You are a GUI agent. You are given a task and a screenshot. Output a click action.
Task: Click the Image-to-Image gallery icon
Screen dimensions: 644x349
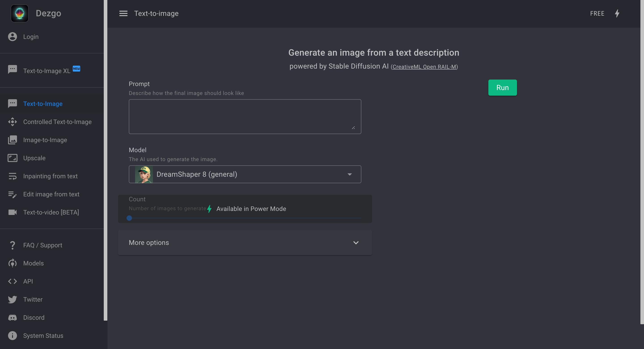pos(12,140)
